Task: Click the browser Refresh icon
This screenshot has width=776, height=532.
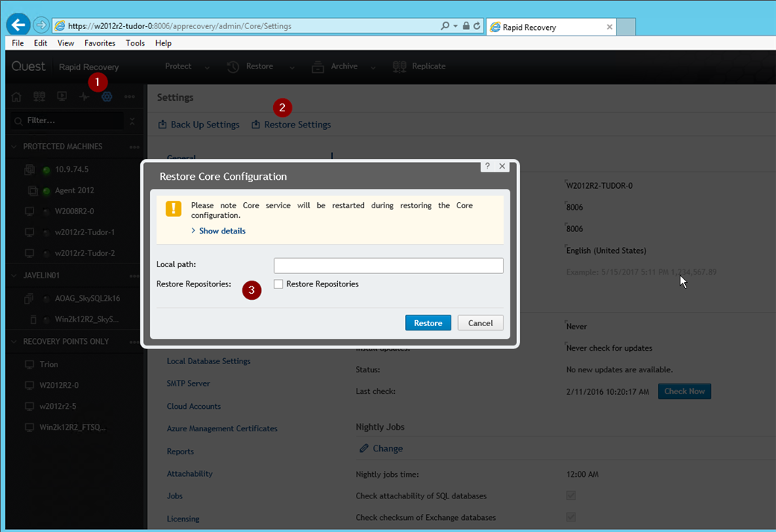Action: click(477, 25)
